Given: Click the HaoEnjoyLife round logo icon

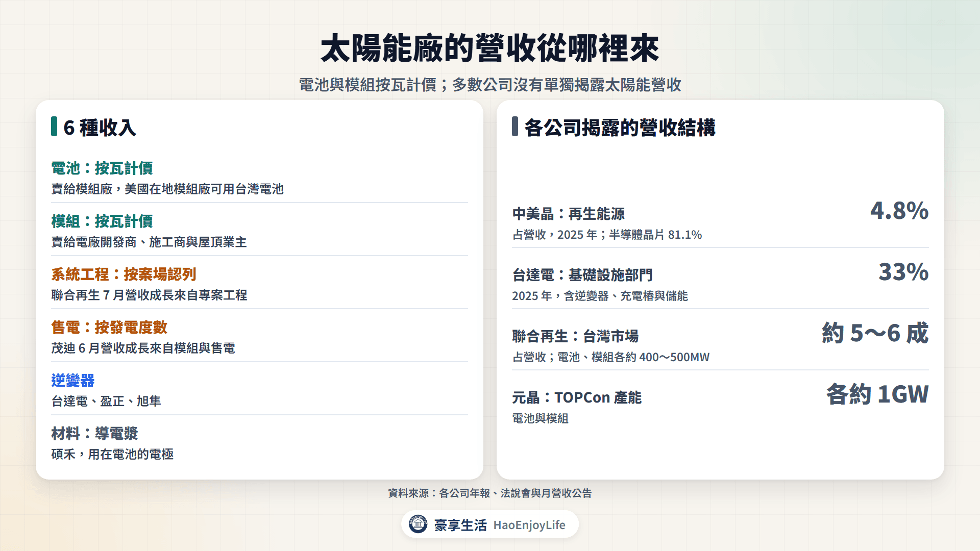Looking at the screenshot, I should [x=418, y=524].
